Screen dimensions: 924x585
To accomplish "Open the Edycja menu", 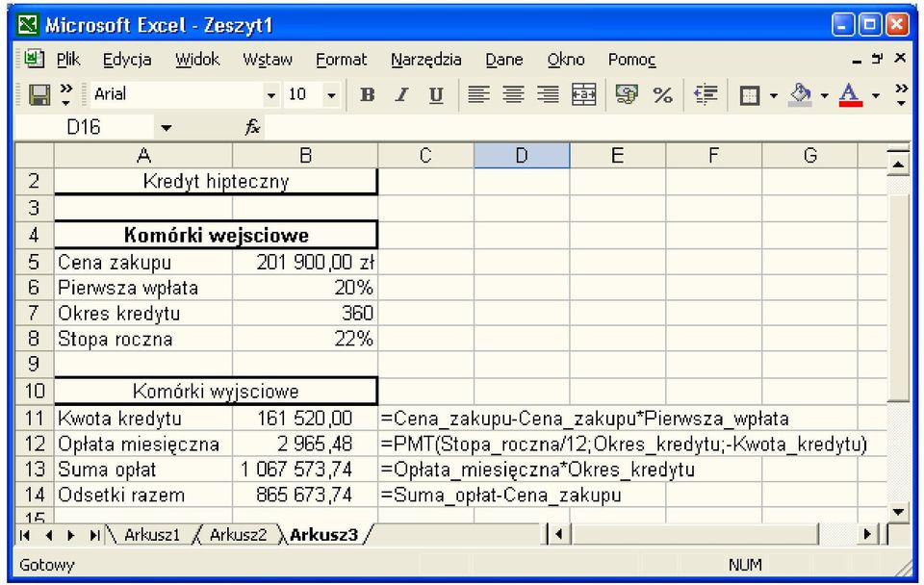I will tap(127, 60).
